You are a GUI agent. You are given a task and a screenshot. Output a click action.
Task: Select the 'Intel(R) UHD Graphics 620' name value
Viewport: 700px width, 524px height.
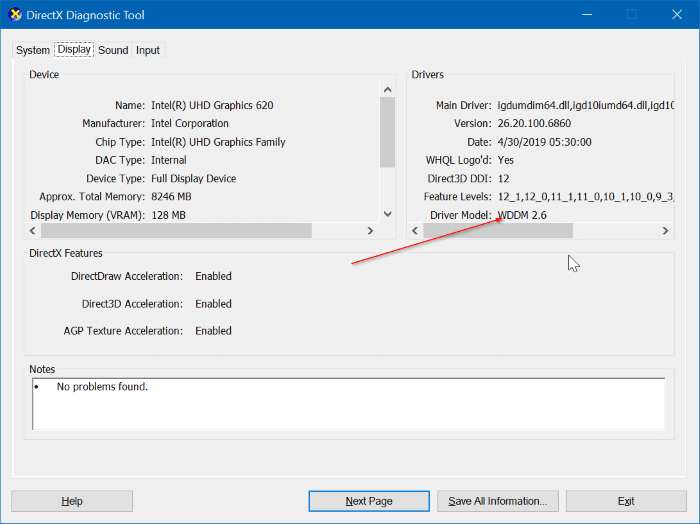click(x=212, y=105)
